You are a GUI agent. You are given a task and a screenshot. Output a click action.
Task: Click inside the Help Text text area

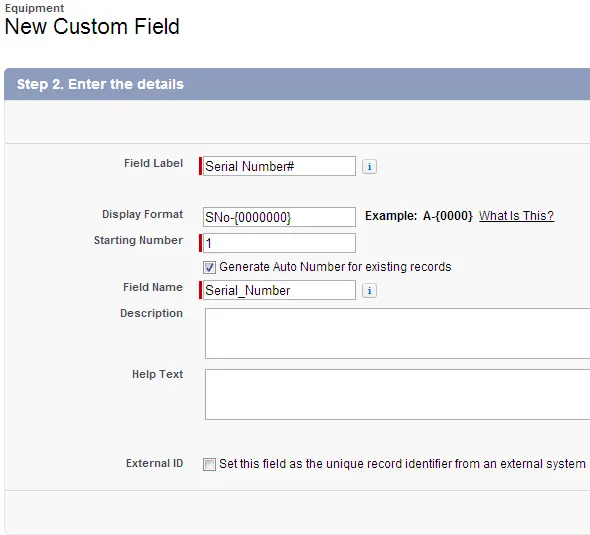click(397, 394)
